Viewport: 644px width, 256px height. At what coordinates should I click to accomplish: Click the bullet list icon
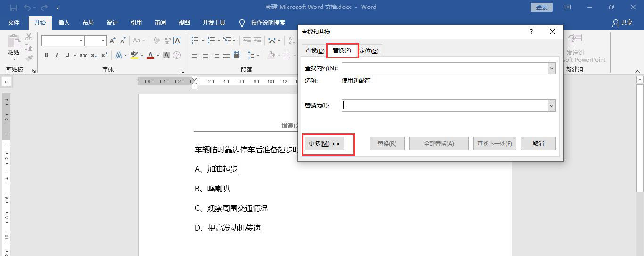point(195,41)
